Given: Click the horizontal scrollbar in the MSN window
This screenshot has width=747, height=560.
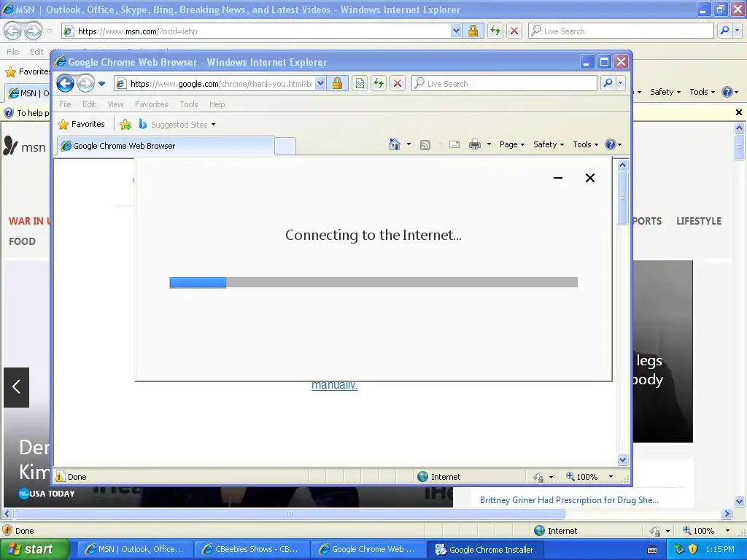Looking at the screenshot, I should coord(290,514).
